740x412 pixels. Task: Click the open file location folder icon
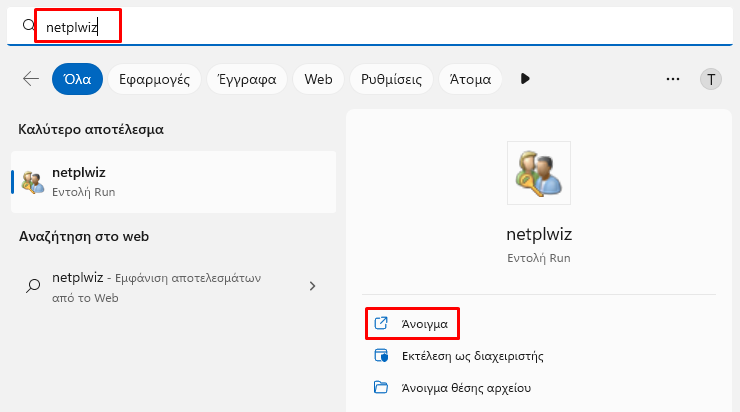pyautogui.click(x=381, y=387)
